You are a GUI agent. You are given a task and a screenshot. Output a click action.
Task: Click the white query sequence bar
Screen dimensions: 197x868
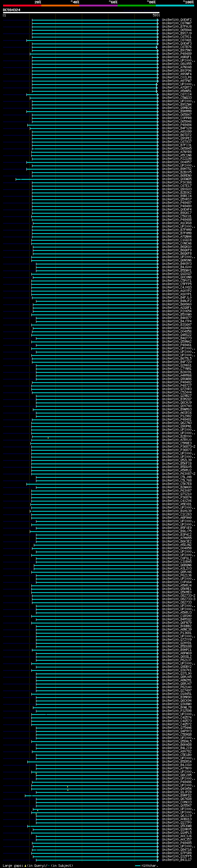pyautogui.click(x=81, y=12)
